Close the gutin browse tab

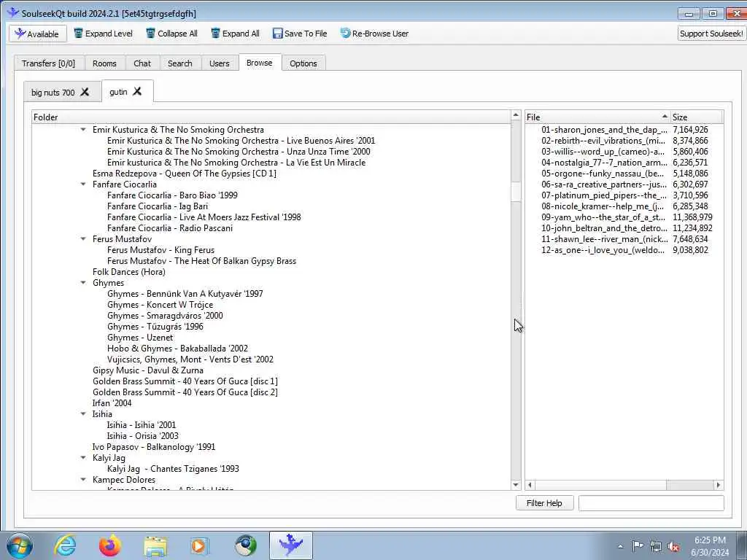point(137,91)
